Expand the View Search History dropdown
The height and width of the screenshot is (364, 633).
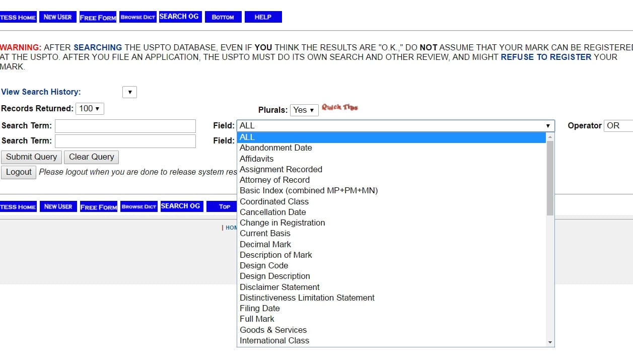point(129,92)
